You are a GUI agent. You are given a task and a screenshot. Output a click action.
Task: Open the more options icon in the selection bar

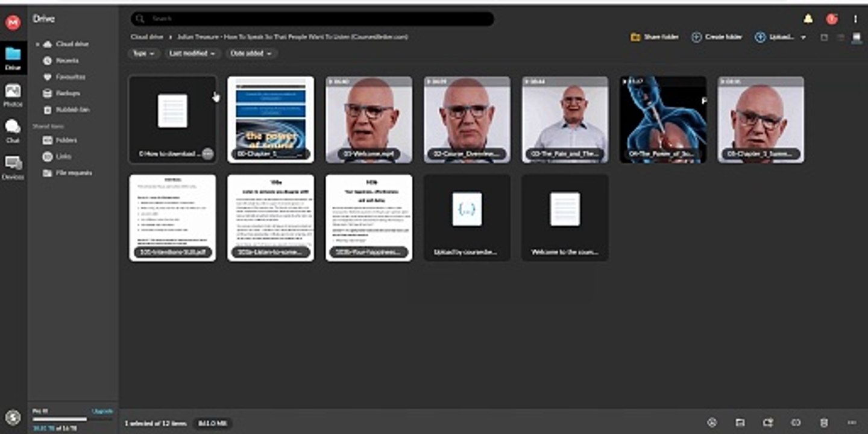(852, 423)
